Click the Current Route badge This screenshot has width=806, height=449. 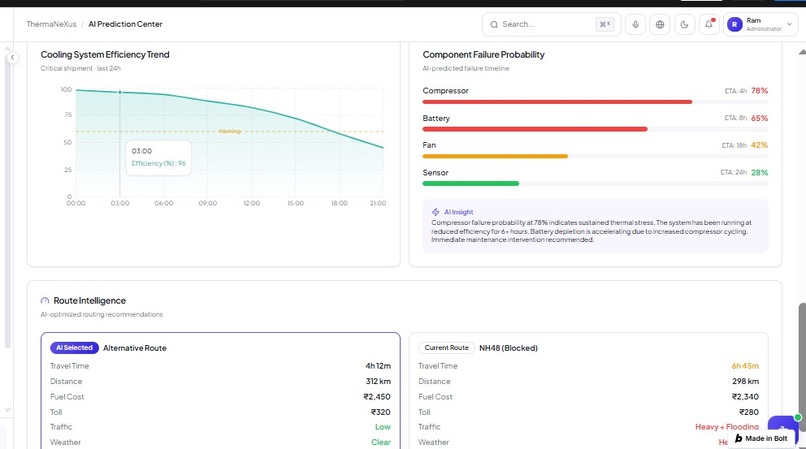(x=447, y=348)
